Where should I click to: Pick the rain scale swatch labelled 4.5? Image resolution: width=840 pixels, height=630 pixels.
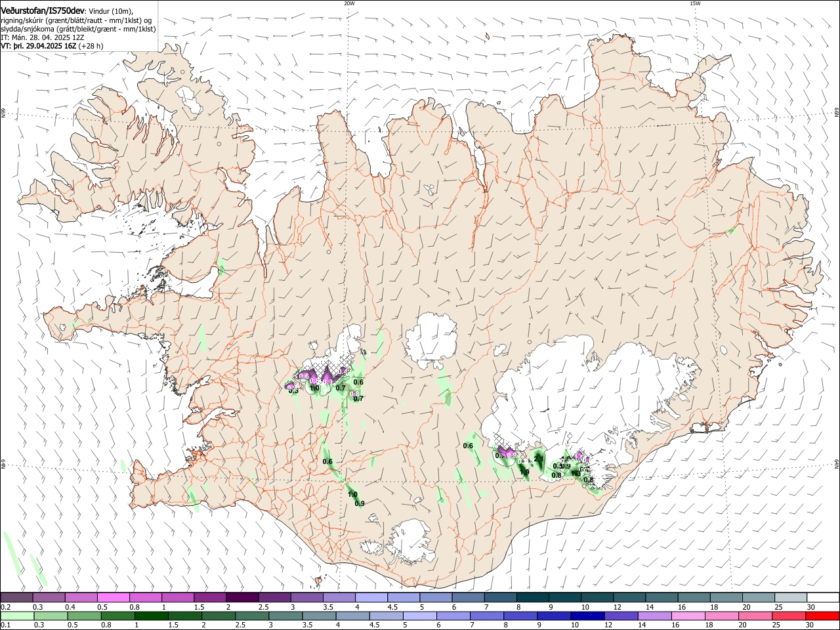pos(385,616)
